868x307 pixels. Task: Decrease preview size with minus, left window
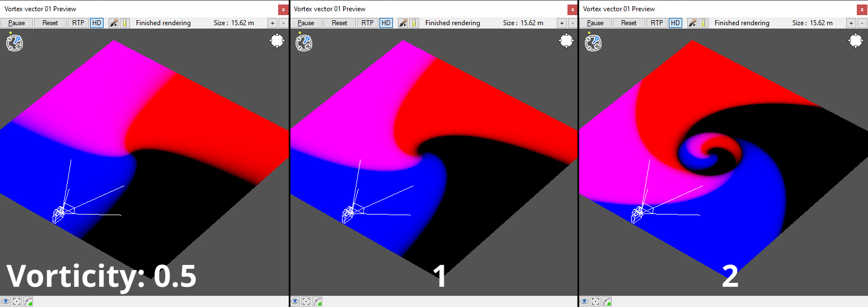[283, 23]
